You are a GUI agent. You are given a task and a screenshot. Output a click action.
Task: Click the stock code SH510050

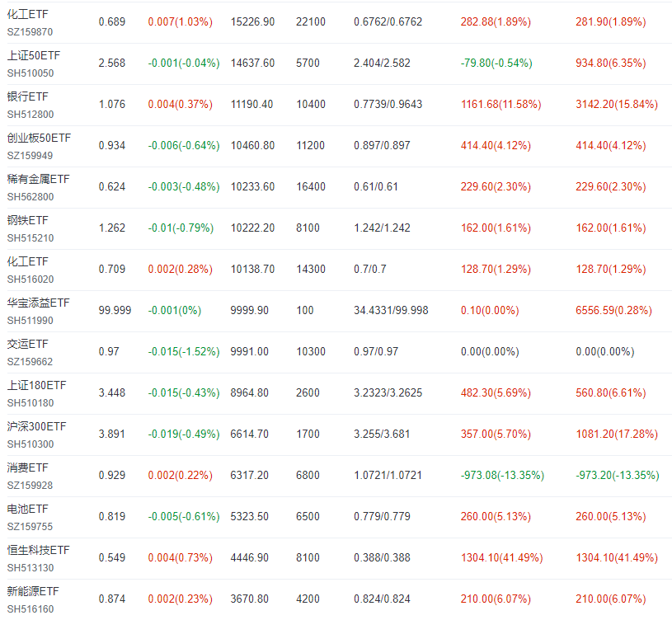point(31,73)
